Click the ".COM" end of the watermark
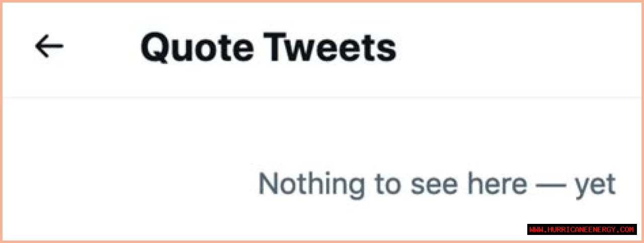 626,229
